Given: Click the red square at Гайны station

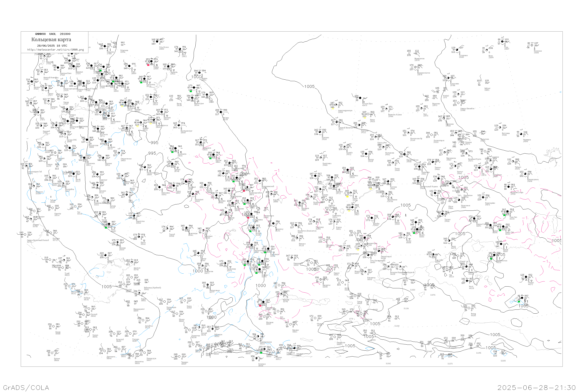Looking at the screenshot, I should (148, 65).
